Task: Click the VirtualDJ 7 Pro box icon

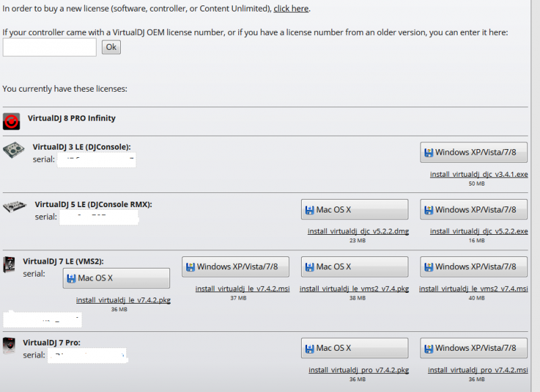Action: click(9, 345)
